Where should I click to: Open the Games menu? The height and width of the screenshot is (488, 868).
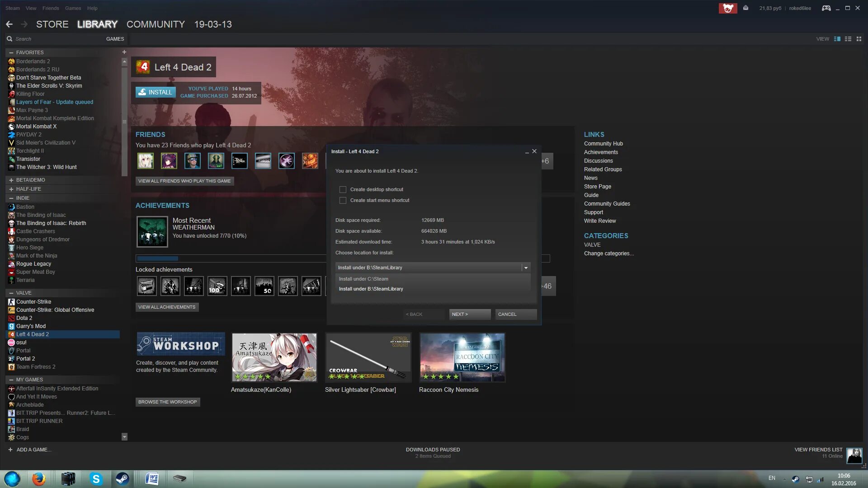[73, 8]
